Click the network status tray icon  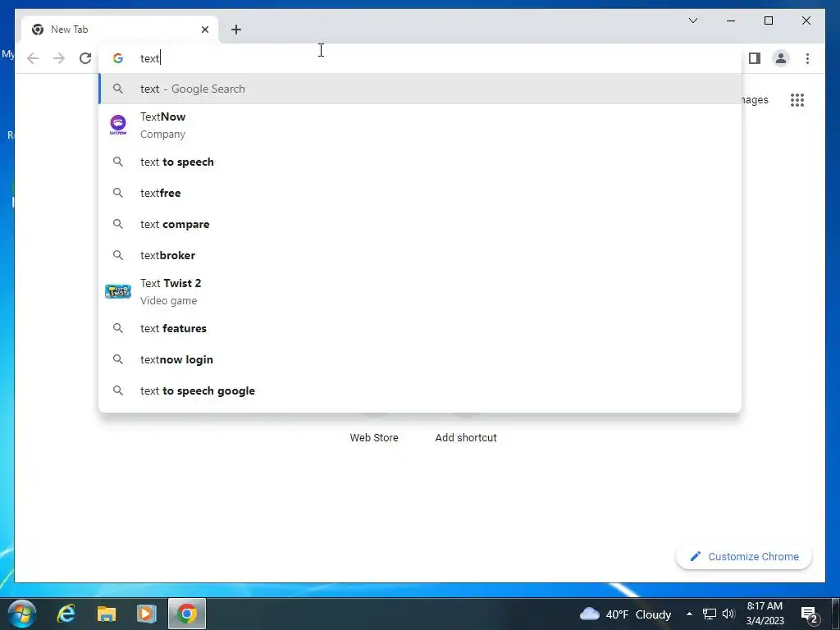tap(710, 614)
